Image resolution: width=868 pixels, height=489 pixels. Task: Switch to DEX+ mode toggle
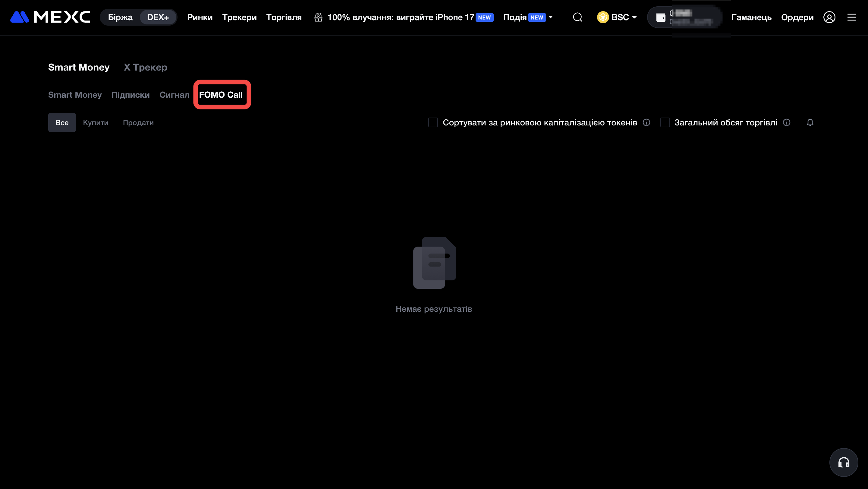point(158,17)
